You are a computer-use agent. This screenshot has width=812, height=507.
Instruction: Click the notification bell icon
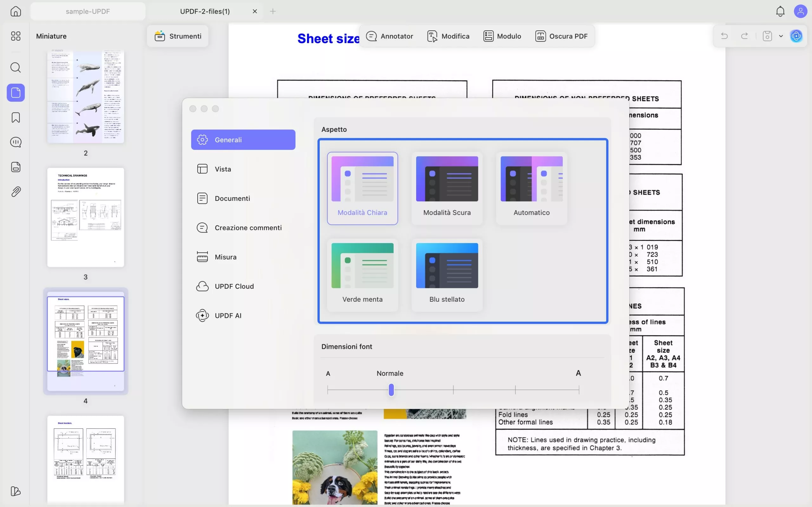[x=780, y=11]
